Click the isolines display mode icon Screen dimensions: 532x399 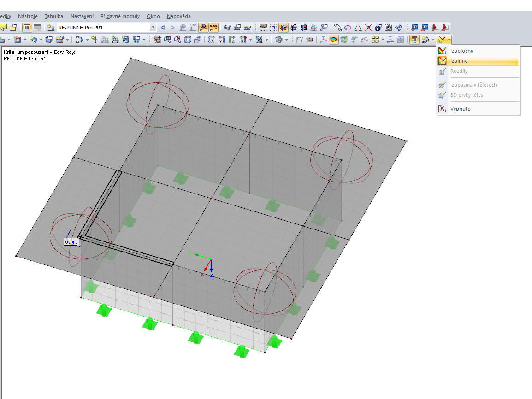click(441, 40)
